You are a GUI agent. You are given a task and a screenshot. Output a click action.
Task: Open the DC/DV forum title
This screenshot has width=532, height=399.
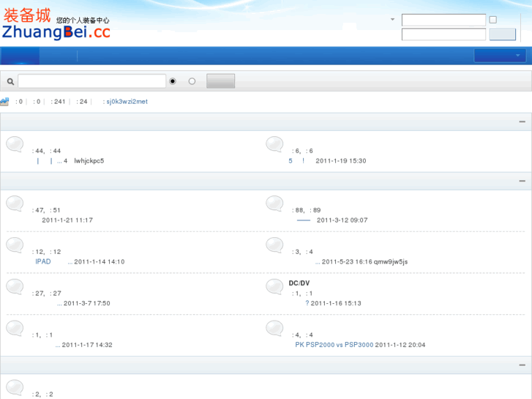tap(299, 283)
